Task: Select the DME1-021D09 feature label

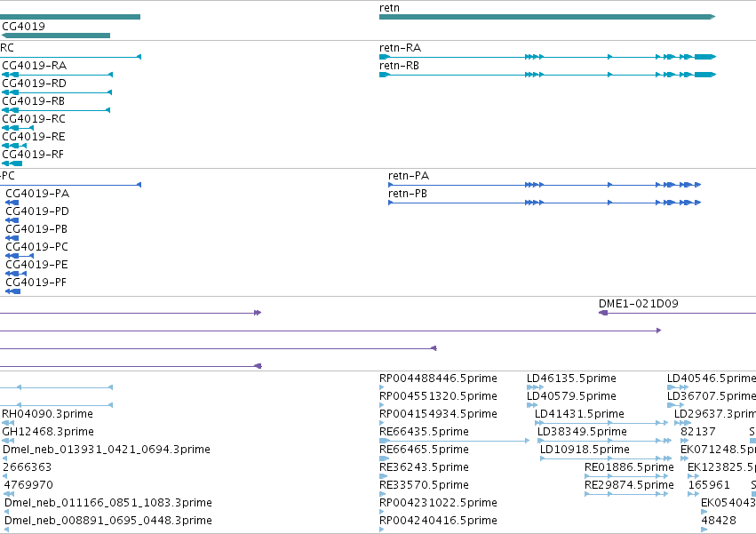Action: (639, 303)
